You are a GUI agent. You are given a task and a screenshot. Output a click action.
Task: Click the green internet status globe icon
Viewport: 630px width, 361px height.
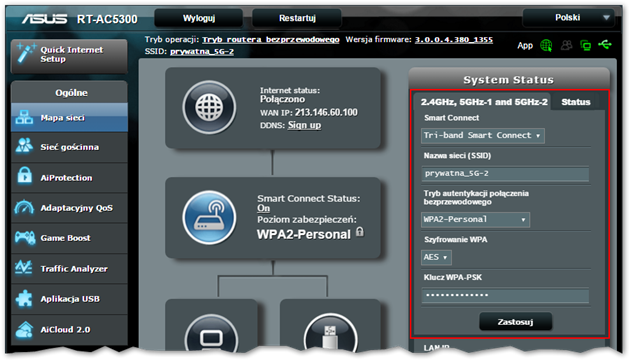546,45
